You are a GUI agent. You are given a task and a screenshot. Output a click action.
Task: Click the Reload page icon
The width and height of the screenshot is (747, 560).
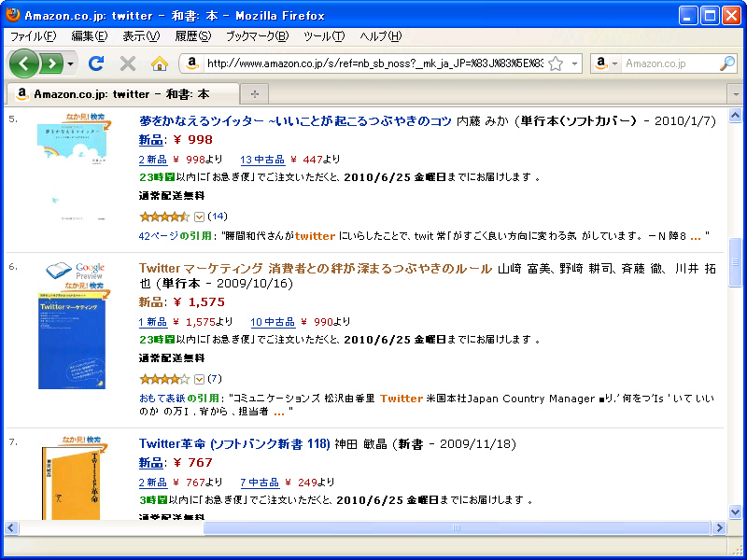point(96,64)
